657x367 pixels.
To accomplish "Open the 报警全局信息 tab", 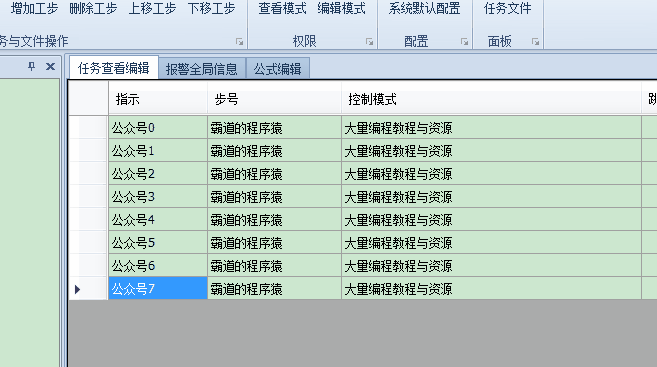I will point(202,69).
